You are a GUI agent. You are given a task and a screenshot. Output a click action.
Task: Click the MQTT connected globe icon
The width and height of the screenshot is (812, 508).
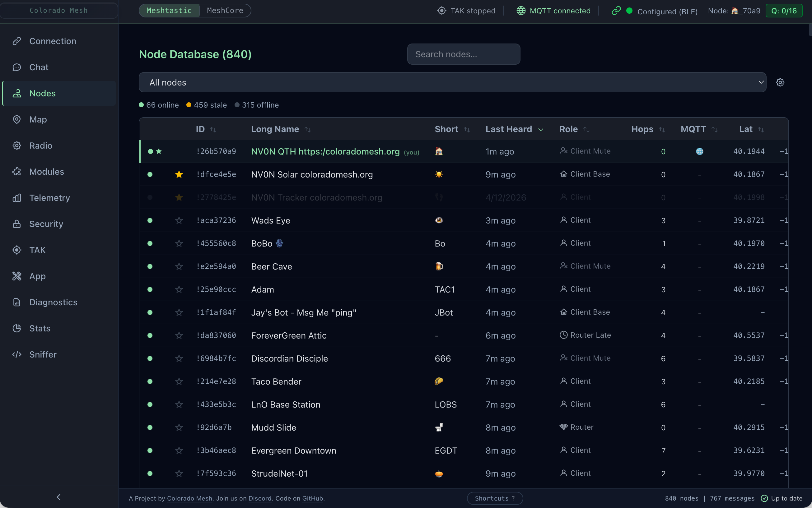click(x=521, y=11)
